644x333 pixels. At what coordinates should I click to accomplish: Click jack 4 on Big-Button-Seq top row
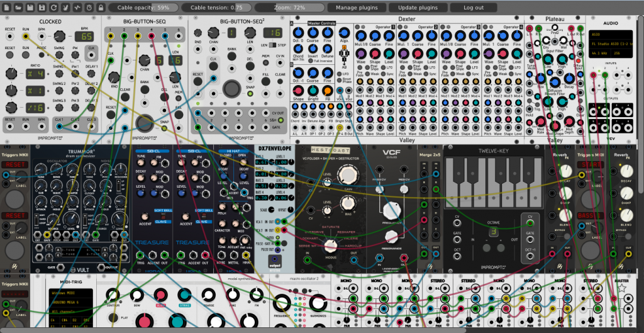point(151,36)
